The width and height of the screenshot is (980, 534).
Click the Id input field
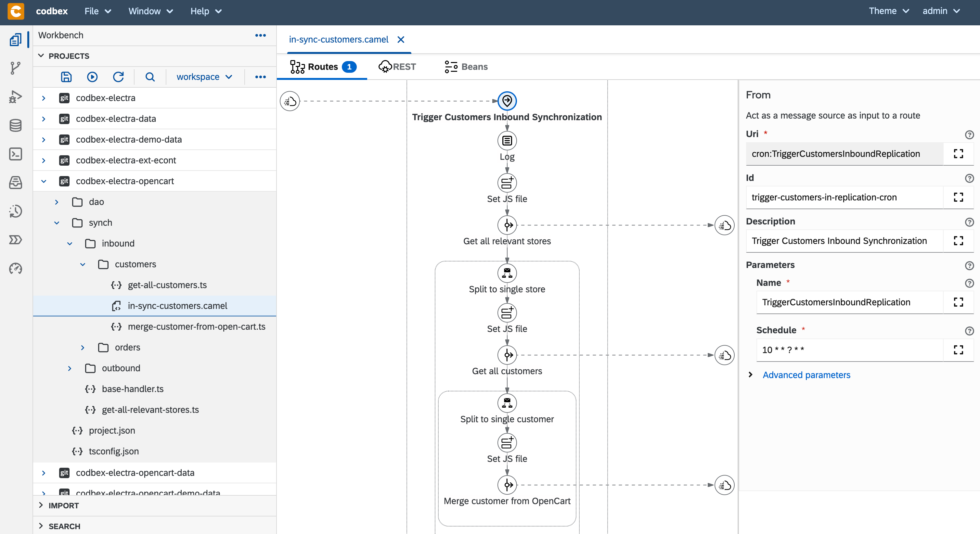click(x=844, y=197)
